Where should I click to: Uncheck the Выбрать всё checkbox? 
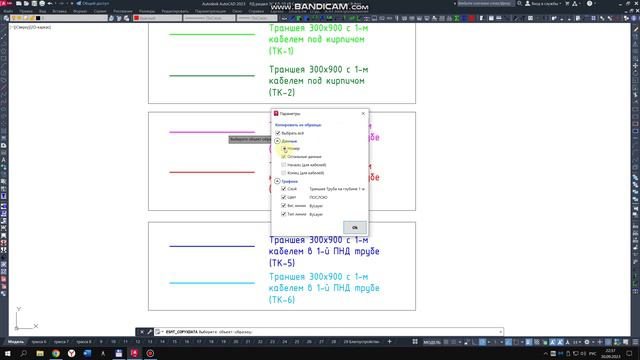[x=278, y=133]
